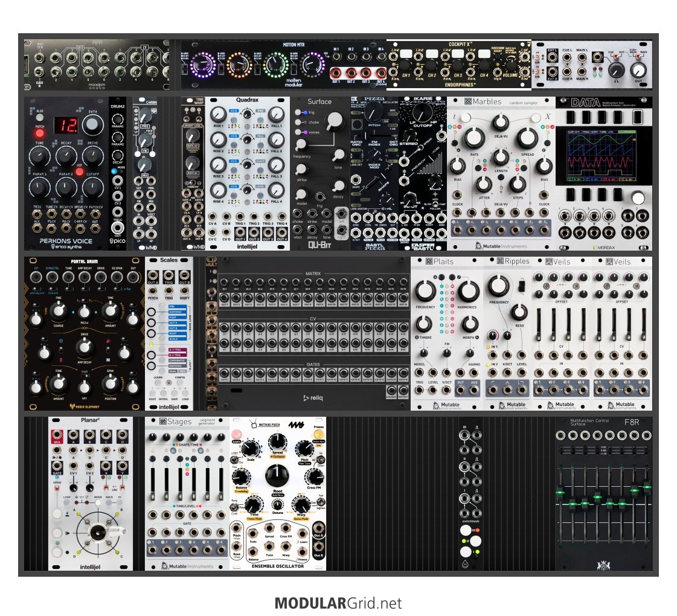The height and width of the screenshot is (616, 677).
Task: Click the intellijel logo on the Planar² module
Action: (x=90, y=566)
